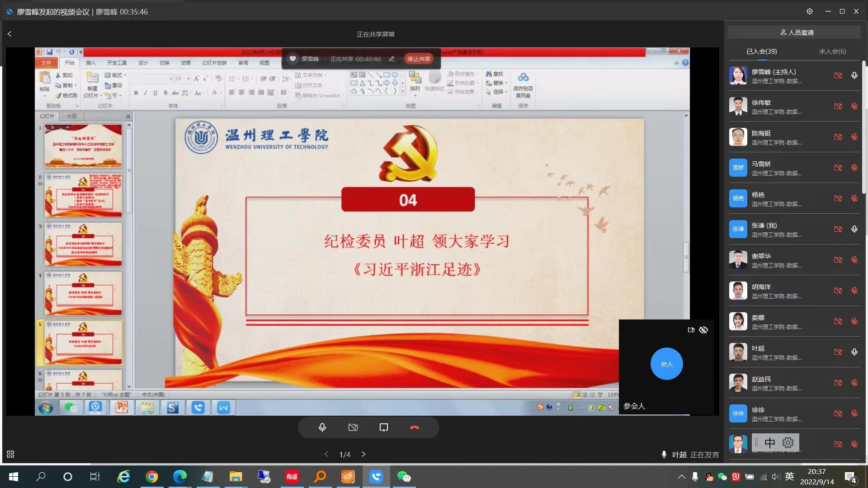Open notification center with 4 alerts
The width and height of the screenshot is (868, 488).
(x=850, y=477)
